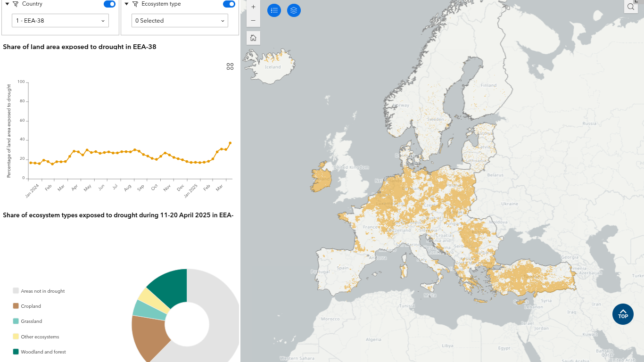Open the '0 Selected' ecosystem dropdown
Screen dimensions: 644x362
[x=180, y=21]
